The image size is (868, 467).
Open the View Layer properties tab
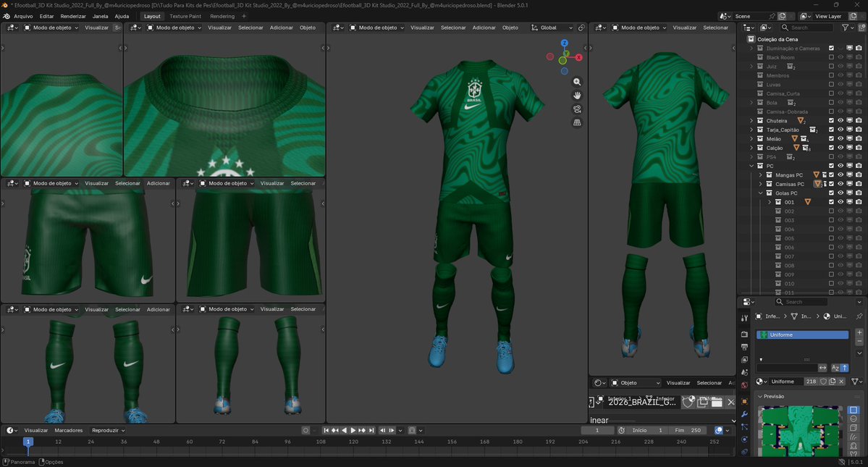[x=744, y=361]
